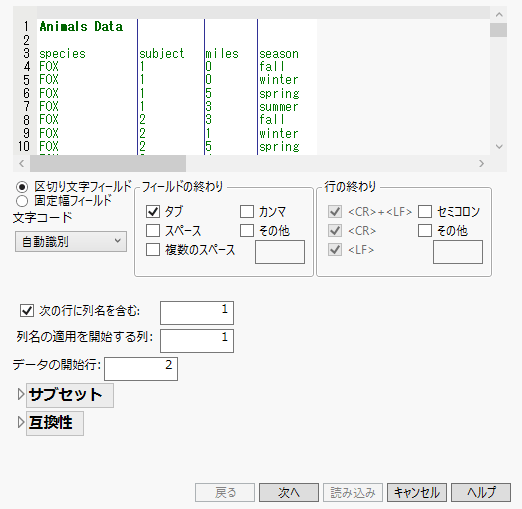
Task: Click the 'Animals Data' title text
Action: 81,26
